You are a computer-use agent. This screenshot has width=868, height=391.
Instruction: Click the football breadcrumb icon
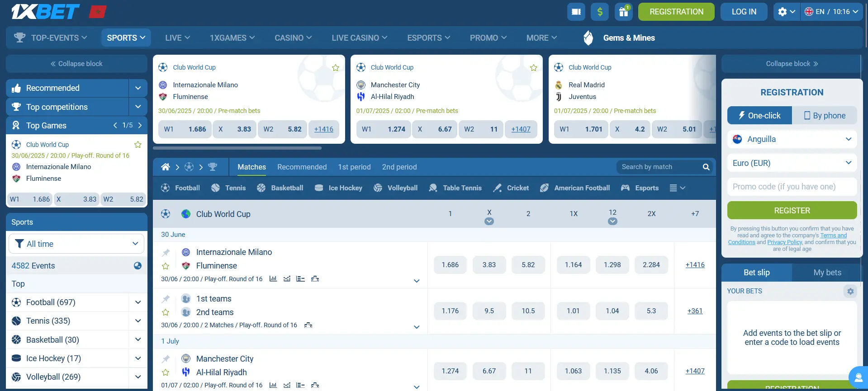point(189,167)
